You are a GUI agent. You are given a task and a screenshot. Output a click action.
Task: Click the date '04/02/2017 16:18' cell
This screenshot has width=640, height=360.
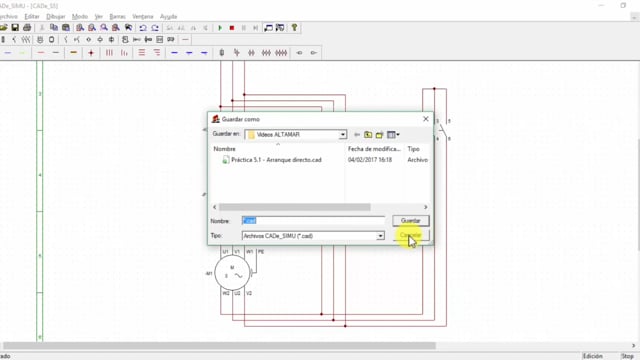tap(370, 160)
